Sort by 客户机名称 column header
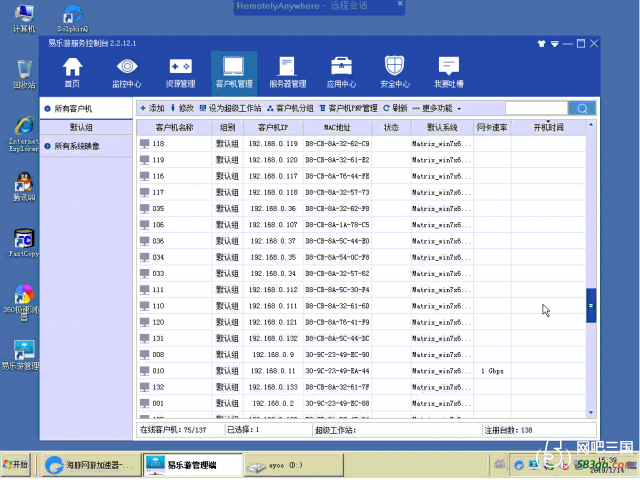 coord(174,127)
